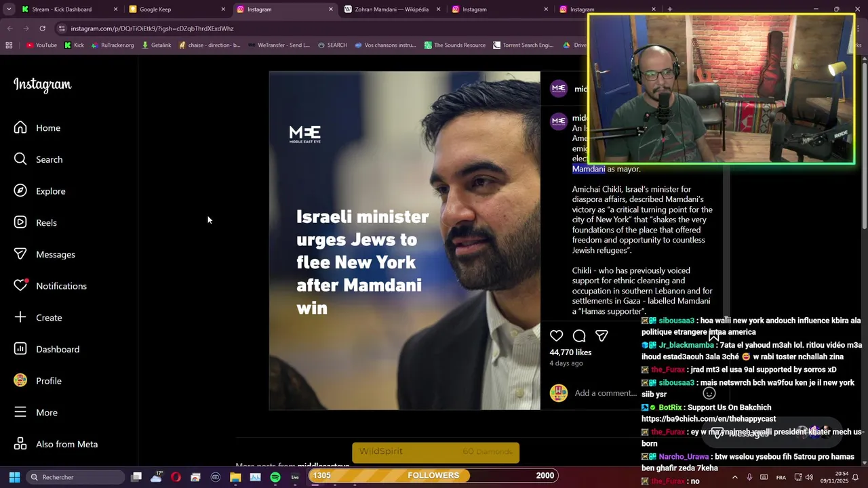
Task: Like the post with the heart icon
Action: click(556, 335)
